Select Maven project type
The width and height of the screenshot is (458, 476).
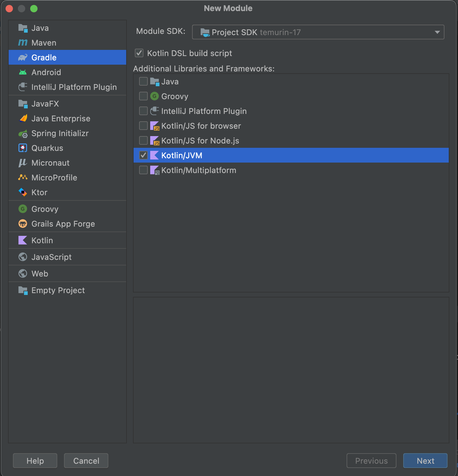click(67, 42)
